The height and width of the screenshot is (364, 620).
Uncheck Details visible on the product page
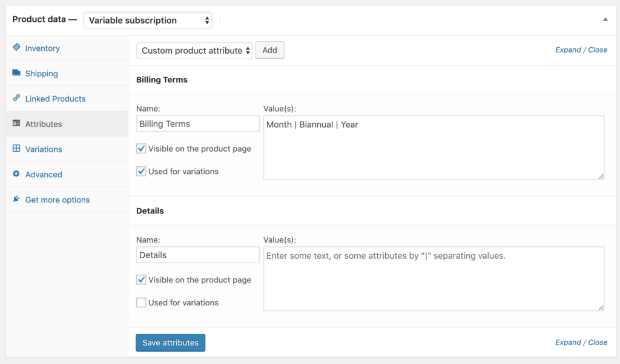[141, 280]
